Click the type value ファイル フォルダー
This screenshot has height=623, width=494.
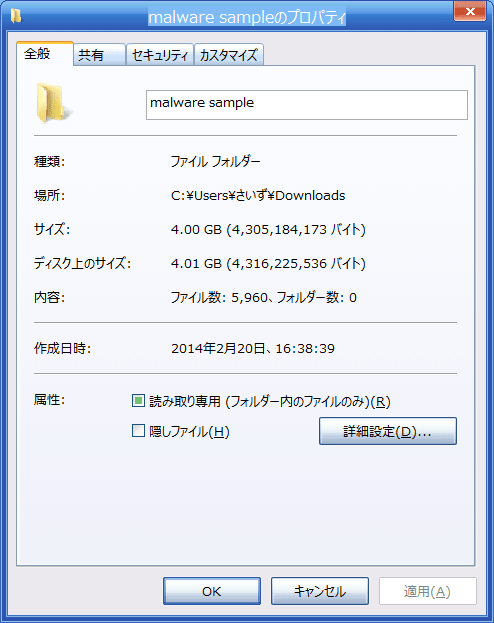(215, 162)
